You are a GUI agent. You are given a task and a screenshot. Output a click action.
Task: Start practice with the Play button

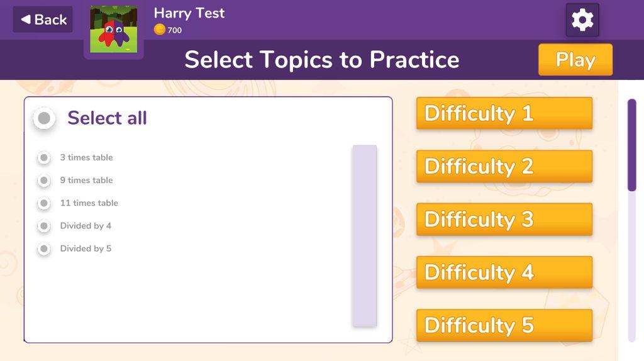point(575,60)
